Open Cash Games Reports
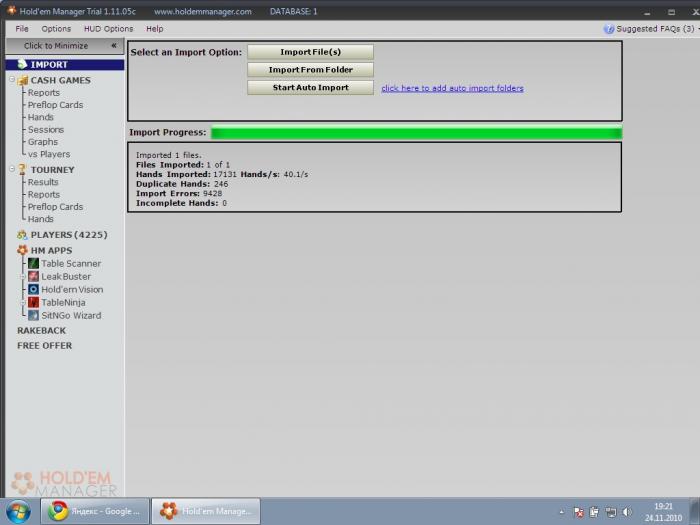 [x=44, y=92]
